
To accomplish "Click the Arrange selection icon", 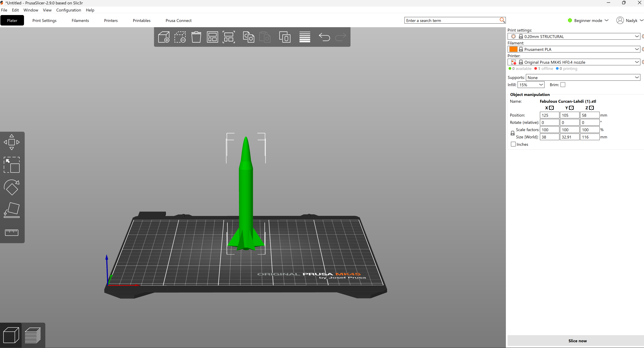I will pos(229,37).
